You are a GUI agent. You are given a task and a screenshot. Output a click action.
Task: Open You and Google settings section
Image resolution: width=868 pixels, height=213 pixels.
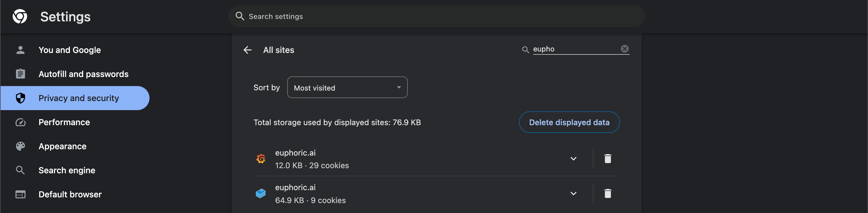(x=69, y=50)
